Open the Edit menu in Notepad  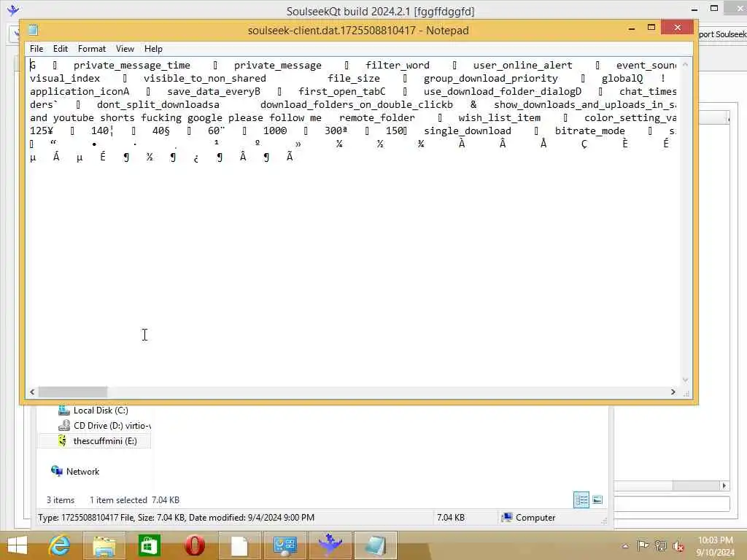pos(60,49)
